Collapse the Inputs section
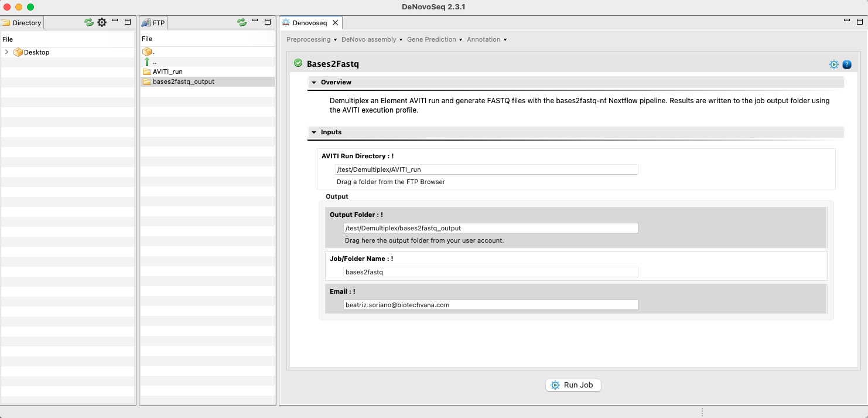 [314, 132]
